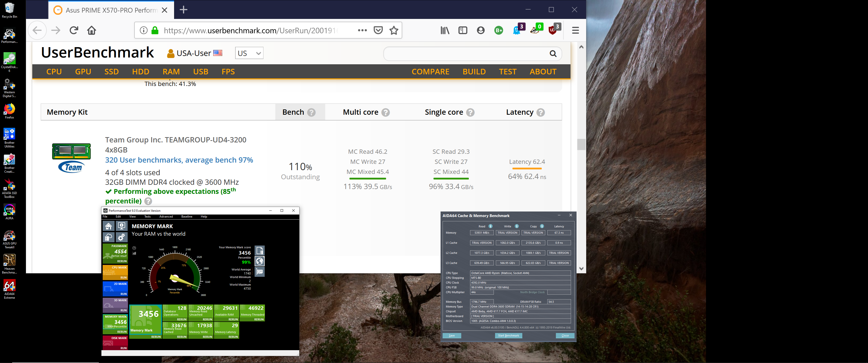
Task: Open a new Firefox tab with plus button
Action: (x=183, y=10)
